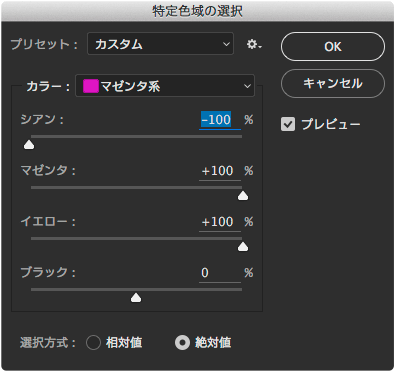The height and width of the screenshot is (371, 394).
Task: Focus the マゼンタ percentage input field
Action: point(220,171)
